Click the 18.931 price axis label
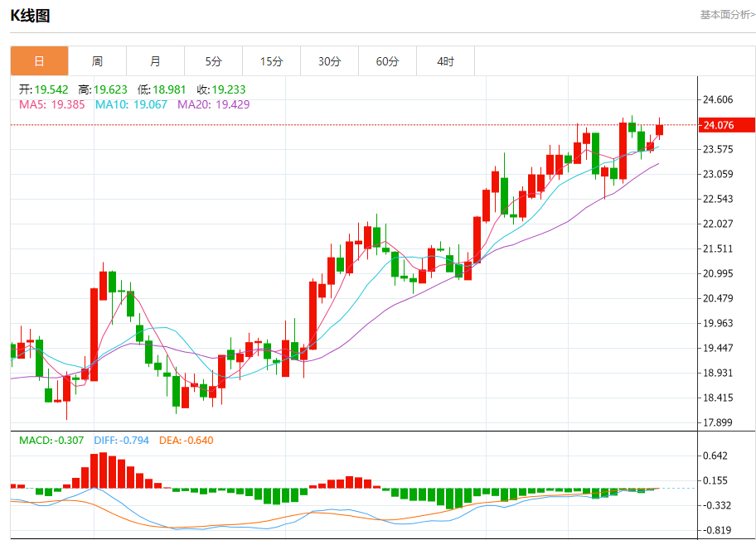 pos(718,373)
